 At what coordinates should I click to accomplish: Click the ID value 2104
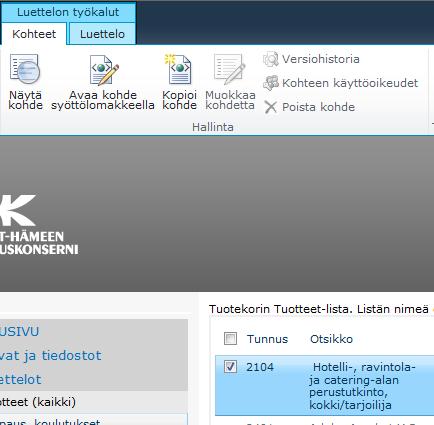coord(260,367)
